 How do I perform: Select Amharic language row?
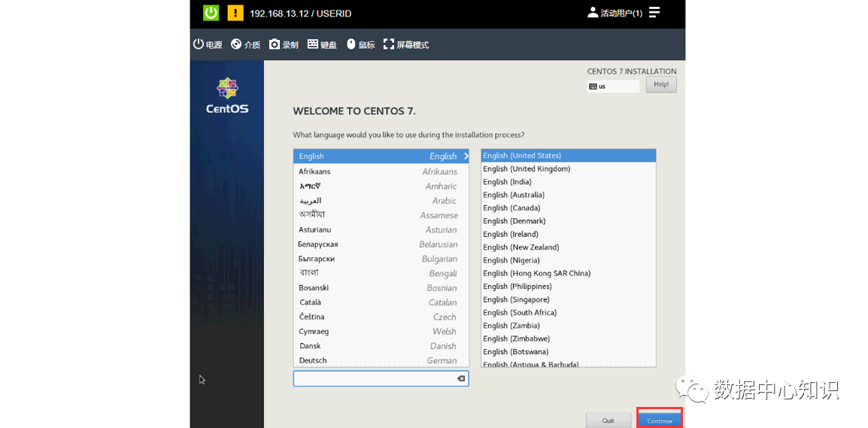[x=381, y=186]
